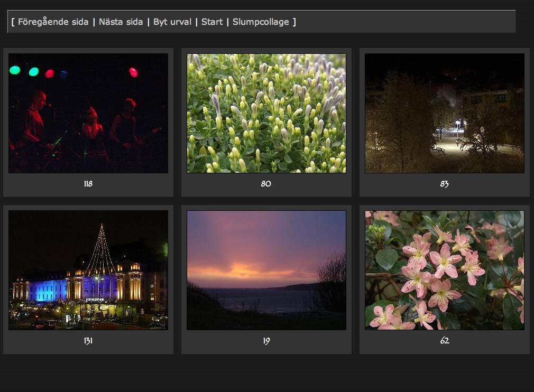Select caption number 118
534x392 pixels.
click(x=88, y=184)
